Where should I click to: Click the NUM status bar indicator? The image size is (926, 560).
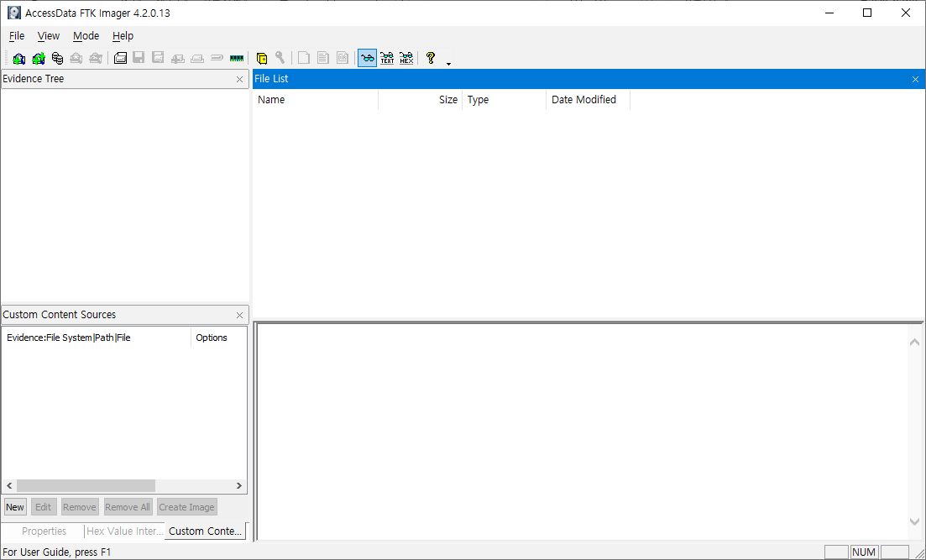[x=864, y=552]
